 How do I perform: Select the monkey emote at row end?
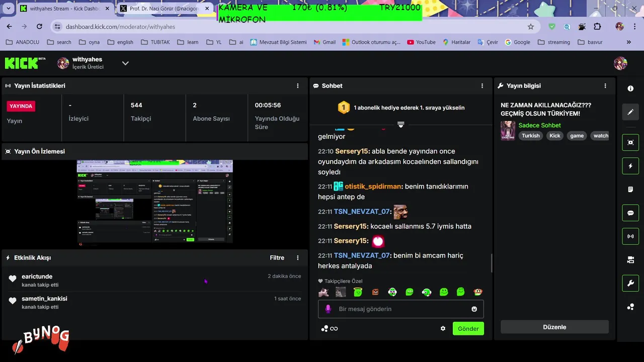pyautogui.click(x=478, y=292)
